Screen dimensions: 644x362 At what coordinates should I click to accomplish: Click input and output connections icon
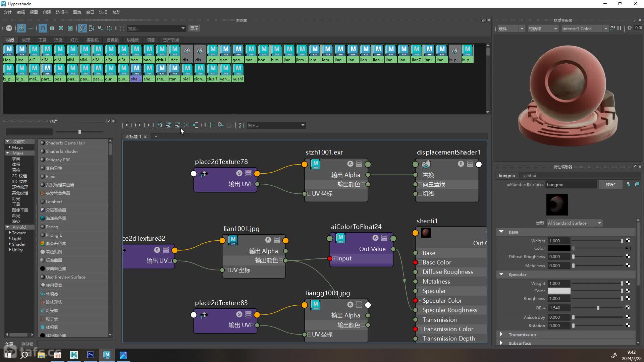click(138, 125)
